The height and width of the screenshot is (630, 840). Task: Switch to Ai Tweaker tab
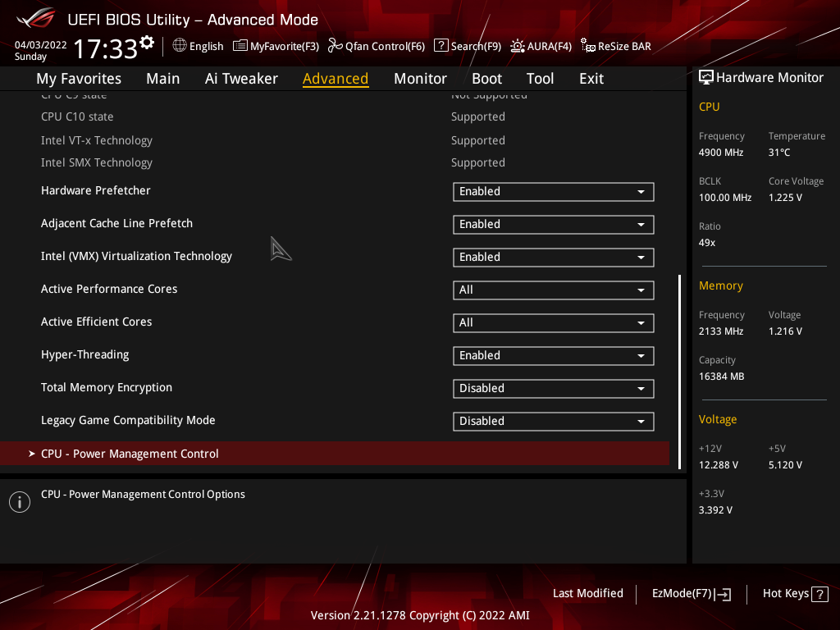[241, 79]
